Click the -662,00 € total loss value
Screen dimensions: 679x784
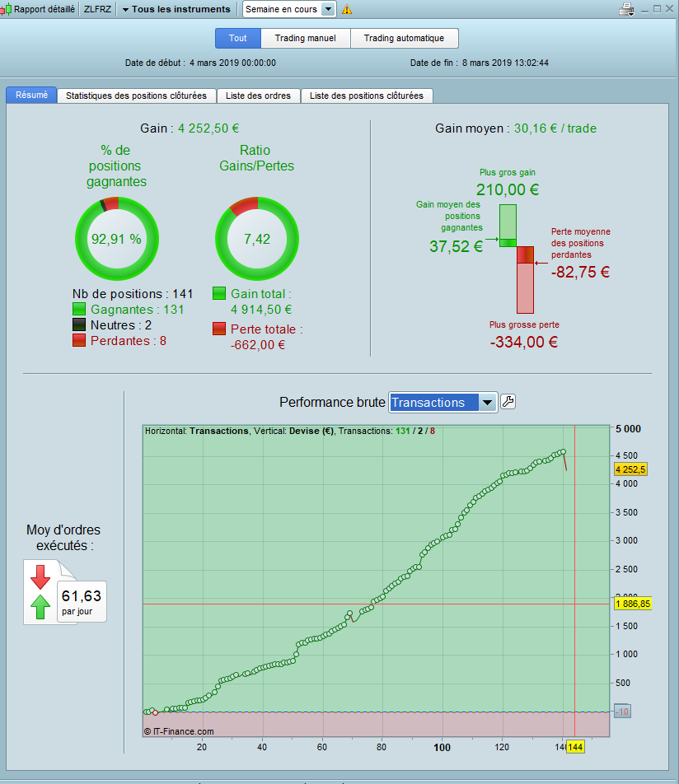click(258, 345)
